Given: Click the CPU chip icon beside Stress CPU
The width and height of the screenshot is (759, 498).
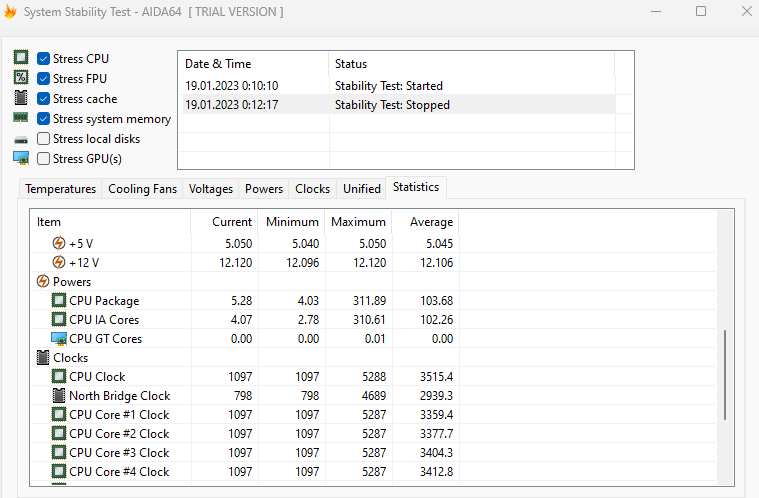Looking at the screenshot, I should point(21,58).
